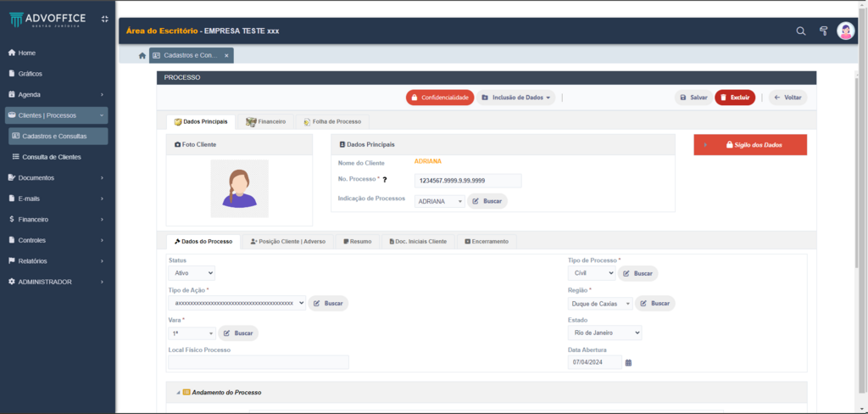The image size is (868, 414).
Task: Open Agenda in the sidebar menu
Action: pos(30,94)
